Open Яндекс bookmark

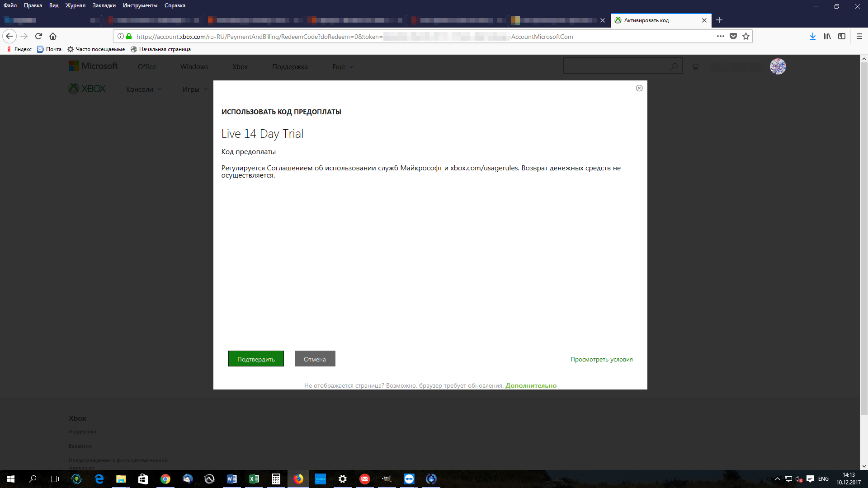[x=19, y=49]
